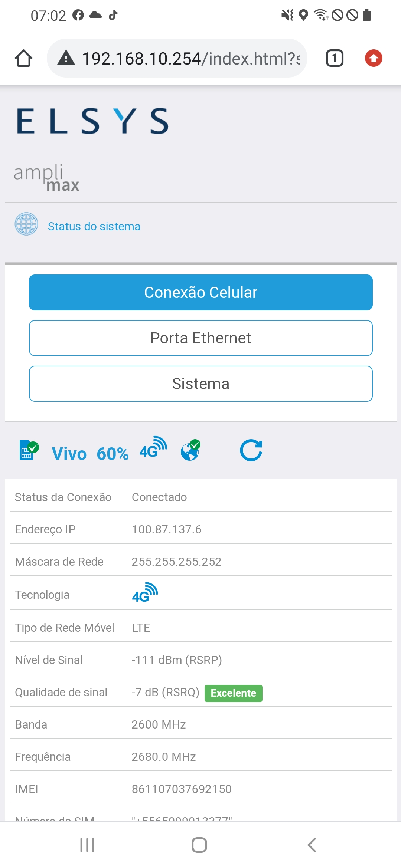Switch to the Porta Ethernet tab
Screen dimensions: 401x868
200,338
